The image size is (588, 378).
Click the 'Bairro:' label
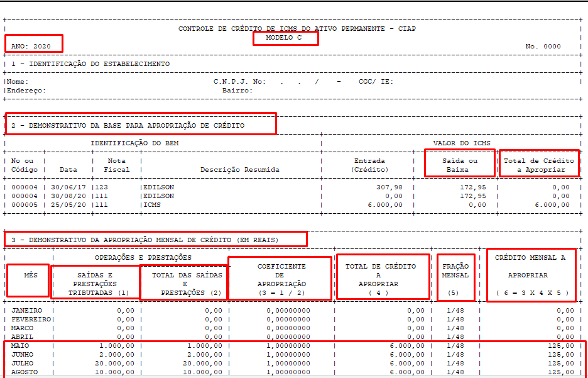[237, 91]
